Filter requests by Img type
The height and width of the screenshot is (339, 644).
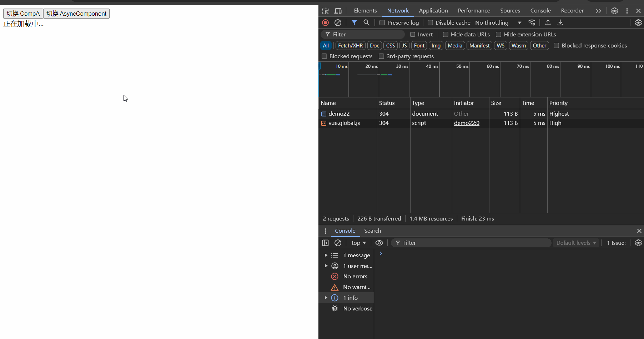point(436,46)
